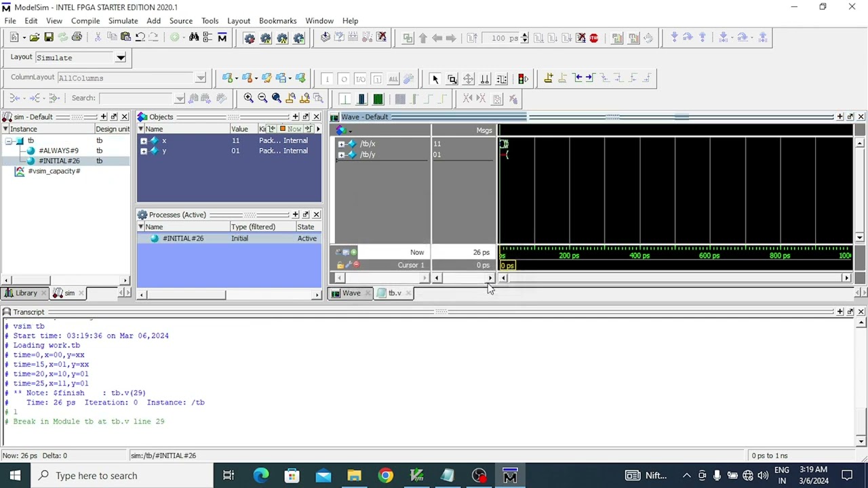Click the Undo arrow icon

[140, 38]
